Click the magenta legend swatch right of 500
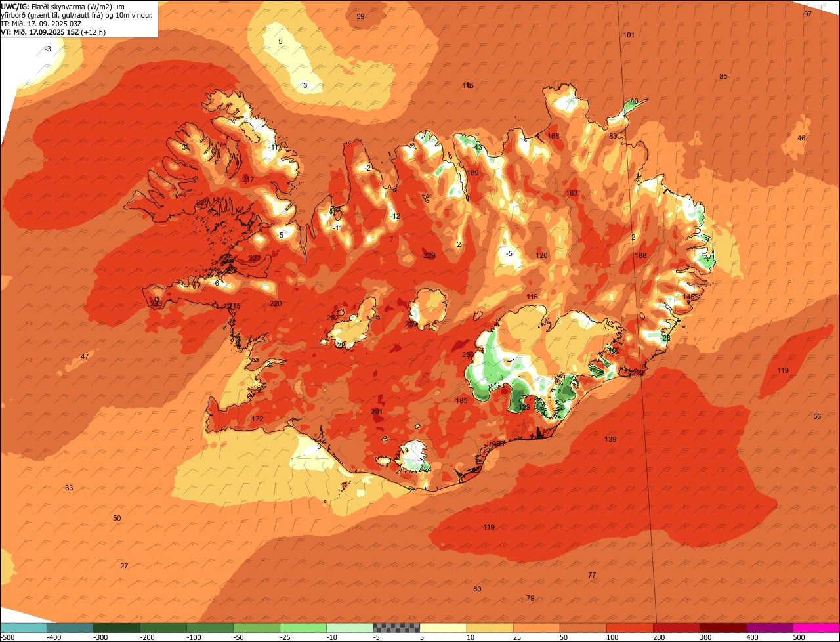This screenshot has width=840, height=642. [x=816, y=628]
